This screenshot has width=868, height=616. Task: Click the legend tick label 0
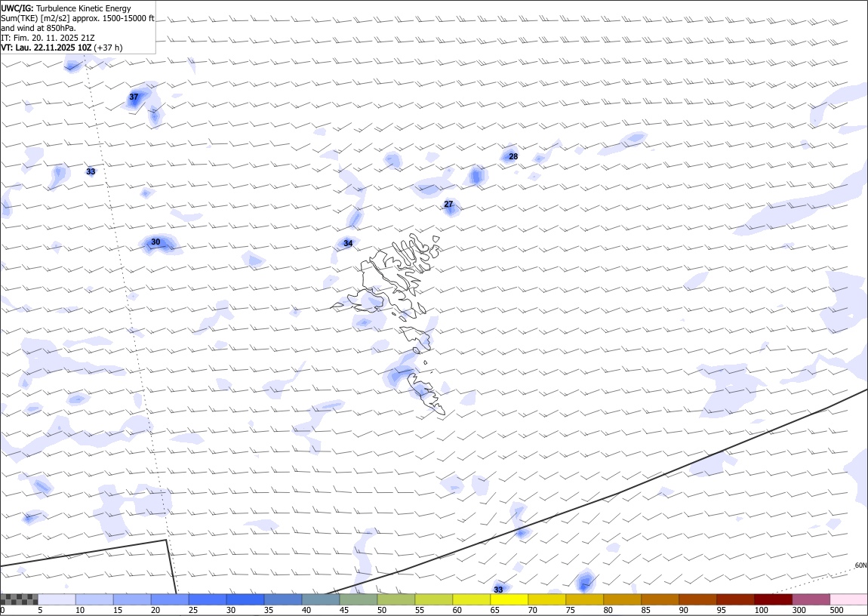pos(3,610)
